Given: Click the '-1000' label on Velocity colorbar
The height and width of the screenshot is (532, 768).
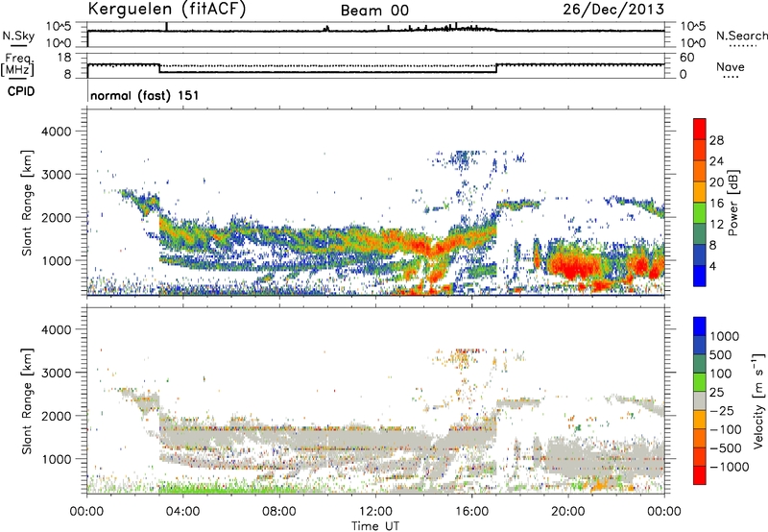Looking at the screenshot, I should click(x=729, y=467).
